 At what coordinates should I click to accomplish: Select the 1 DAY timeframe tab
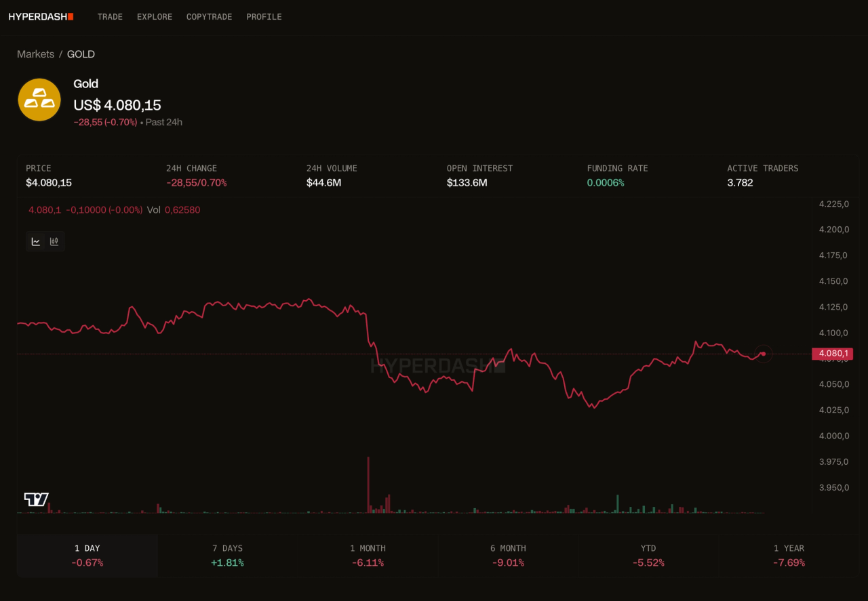[x=87, y=556]
